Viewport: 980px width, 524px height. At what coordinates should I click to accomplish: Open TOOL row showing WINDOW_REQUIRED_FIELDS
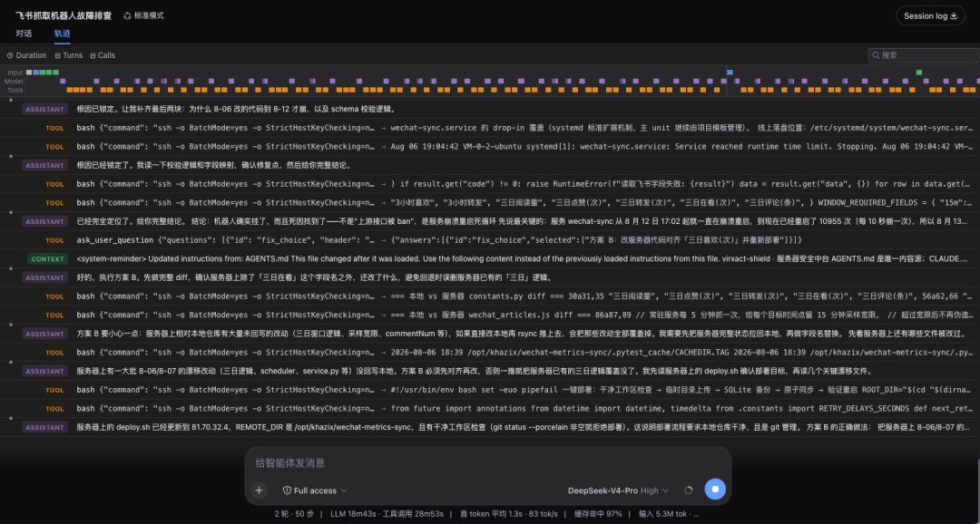pos(490,203)
